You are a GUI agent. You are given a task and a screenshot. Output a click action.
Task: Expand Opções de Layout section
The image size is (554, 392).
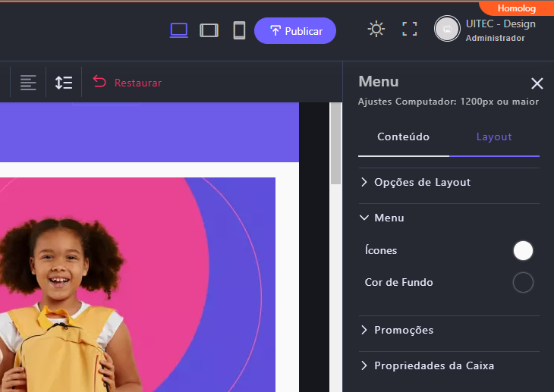click(x=422, y=182)
